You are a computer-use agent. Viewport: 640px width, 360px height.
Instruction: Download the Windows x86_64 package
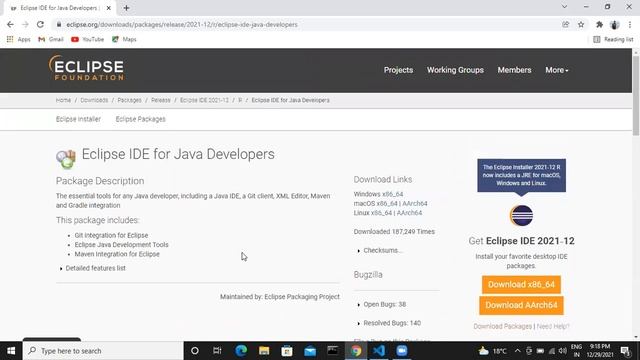[x=378, y=194]
